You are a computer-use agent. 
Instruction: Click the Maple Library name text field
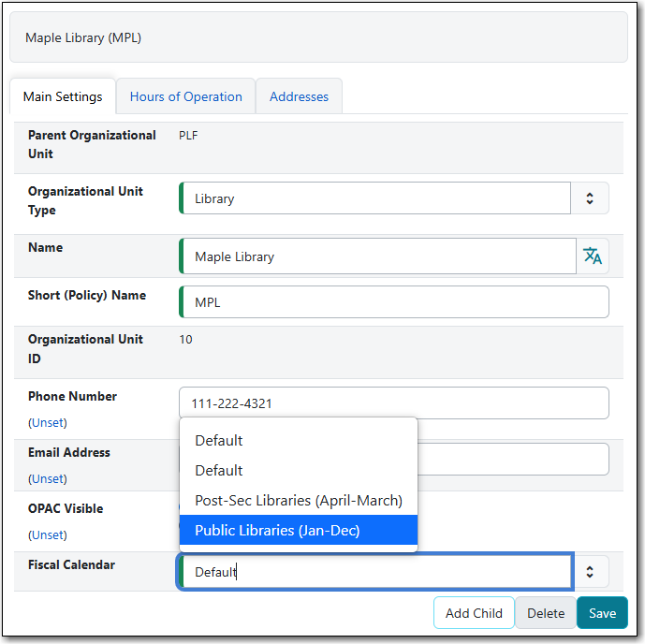pyautogui.click(x=377, y=256)
